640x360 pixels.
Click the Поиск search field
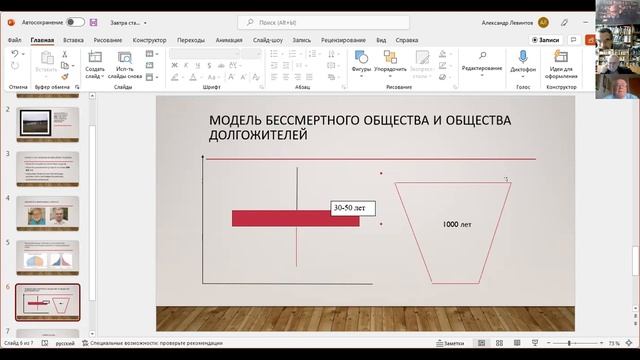323,22
